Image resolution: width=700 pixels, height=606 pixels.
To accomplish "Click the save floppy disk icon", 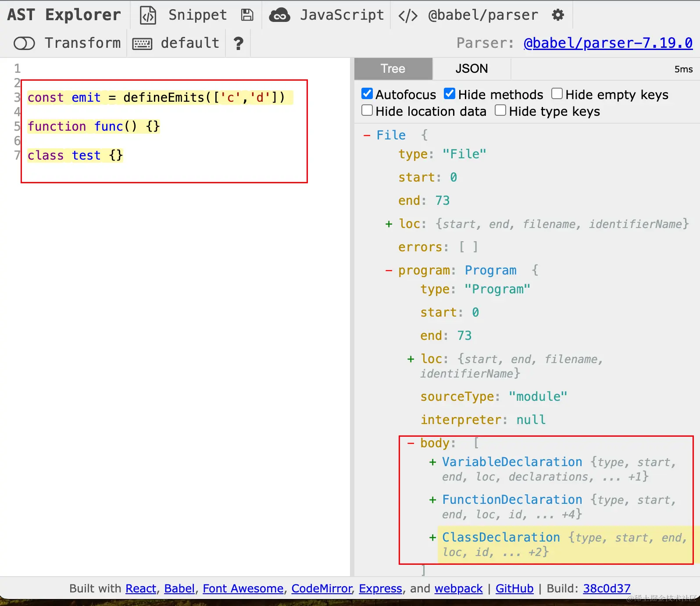I will (247, 15).
